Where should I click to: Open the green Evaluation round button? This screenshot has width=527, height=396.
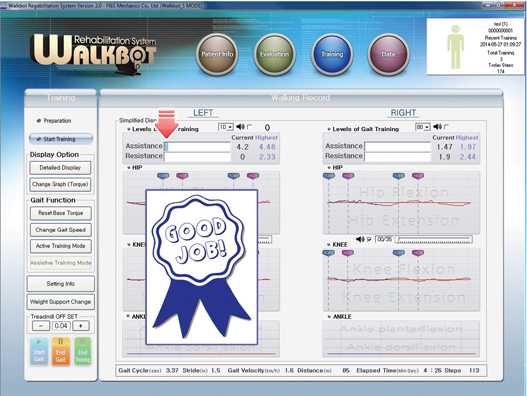click(x=274, y=54)
